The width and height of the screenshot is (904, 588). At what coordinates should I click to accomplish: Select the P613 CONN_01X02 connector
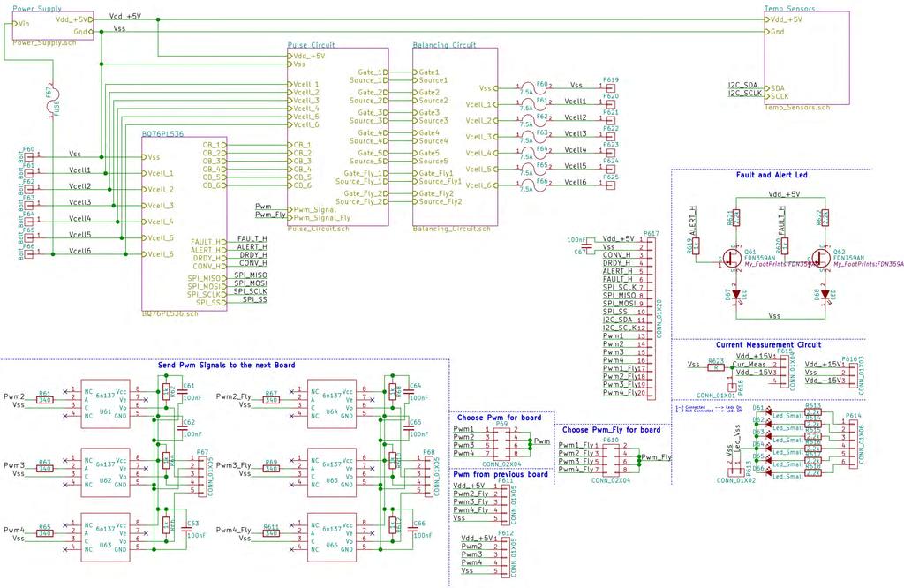736,472
